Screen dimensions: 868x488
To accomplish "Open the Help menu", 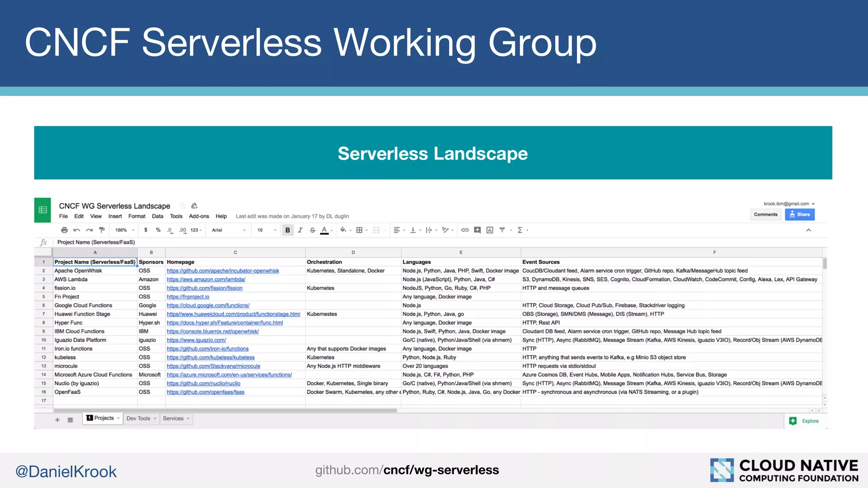I will (x=221, y=216).
